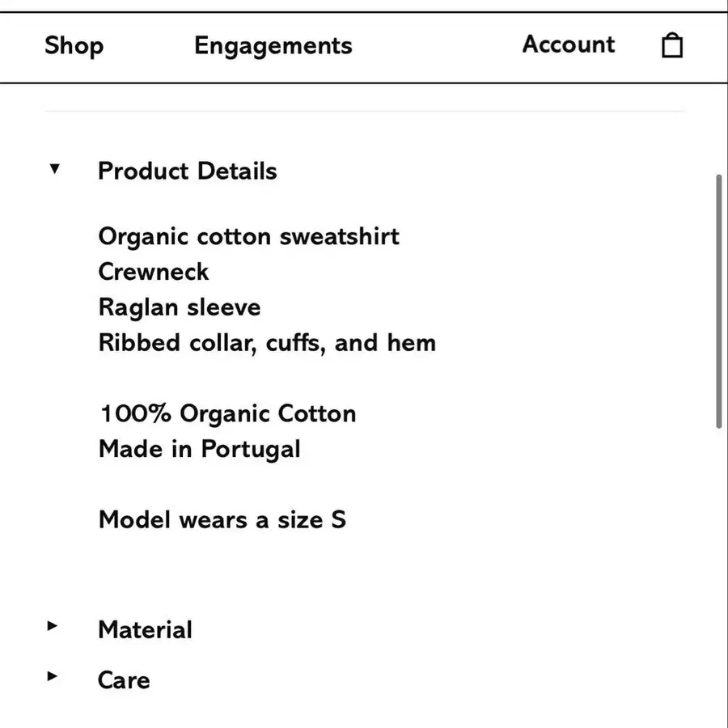The image size is (728, 728).
Task: Go to the Account page
Action: click(569, 44)
